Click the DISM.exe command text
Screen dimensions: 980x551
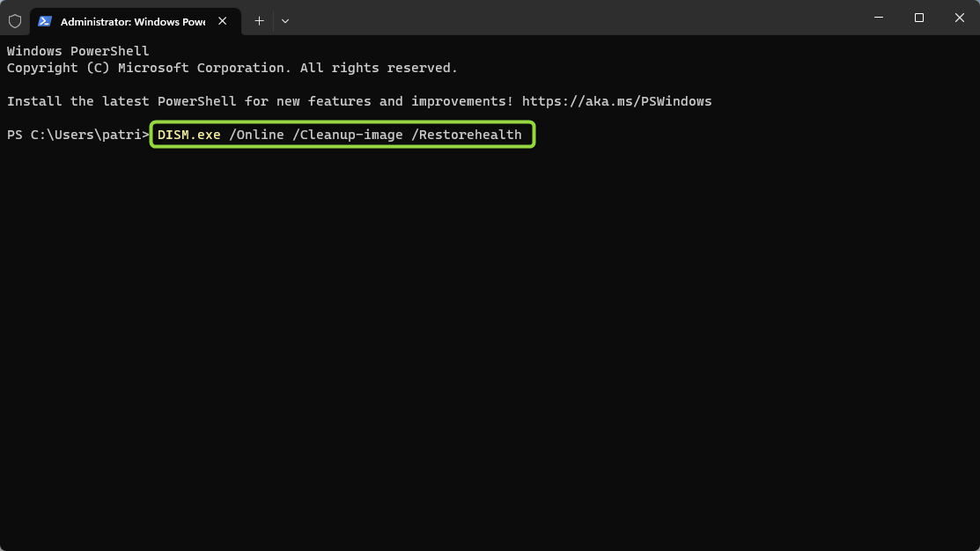coord(188,135)
